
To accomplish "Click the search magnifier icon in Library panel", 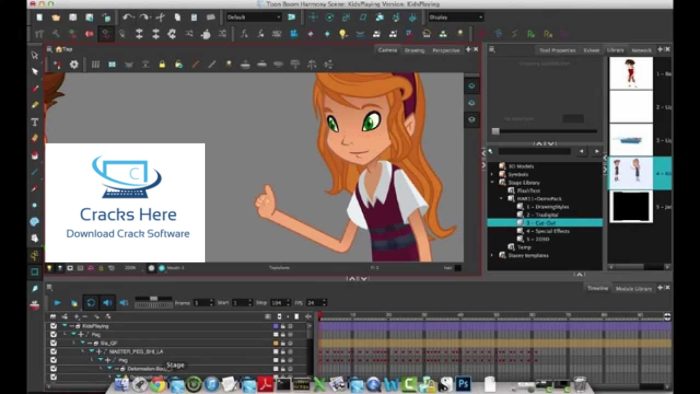I will pos(491,152).
